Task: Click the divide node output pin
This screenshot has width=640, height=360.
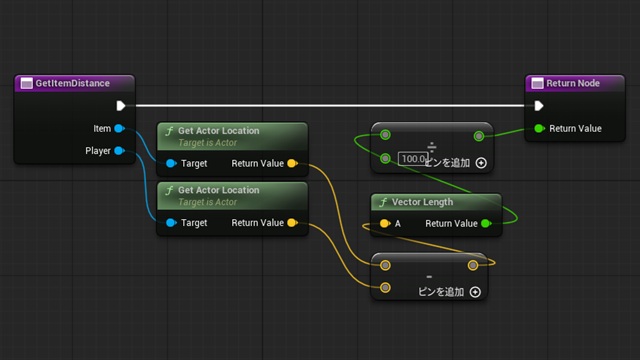Action: 479,136
